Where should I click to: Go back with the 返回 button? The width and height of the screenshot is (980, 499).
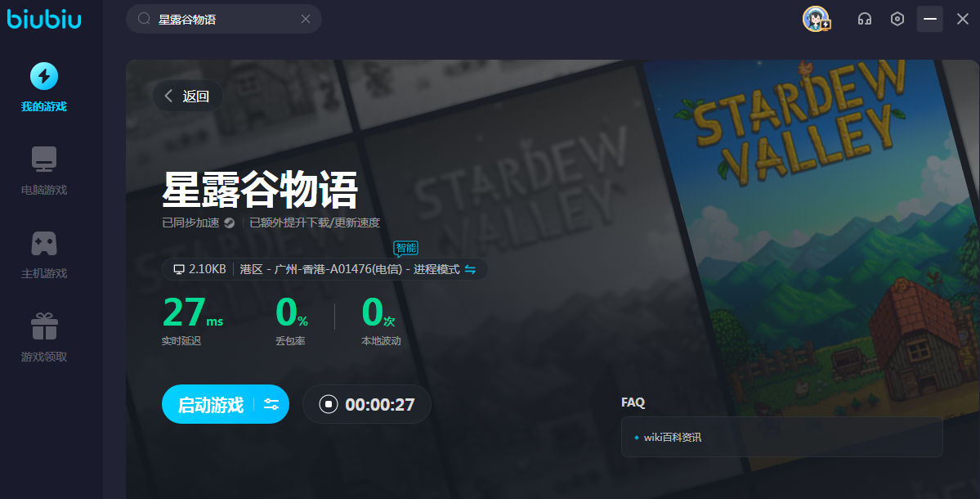pyautogui.click(x=188, y=97)
